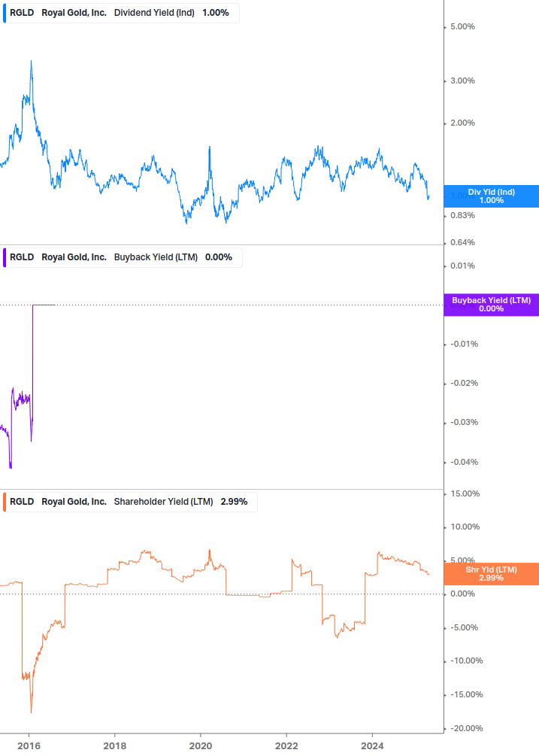This screenshot has height=756, width=539.
Task: Click the 10.00% tick on shareholder yield axis
Action: (465, 527)
